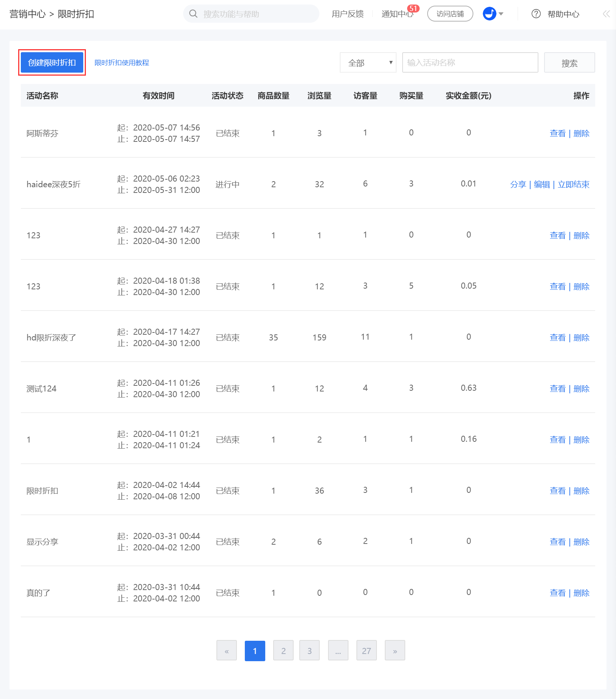This screenshot has height=699, width=616.
Task: Click the 活动名称 column header
Action: coord(42,96)
